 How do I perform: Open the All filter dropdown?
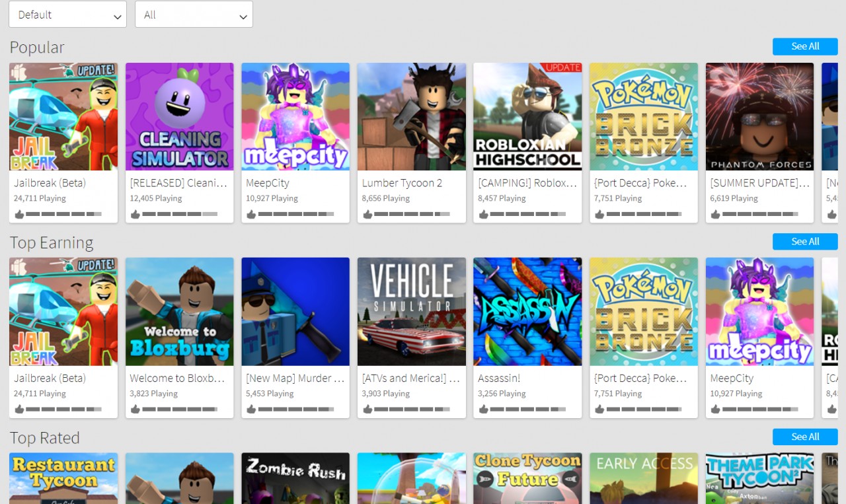(x=194, y=15)
